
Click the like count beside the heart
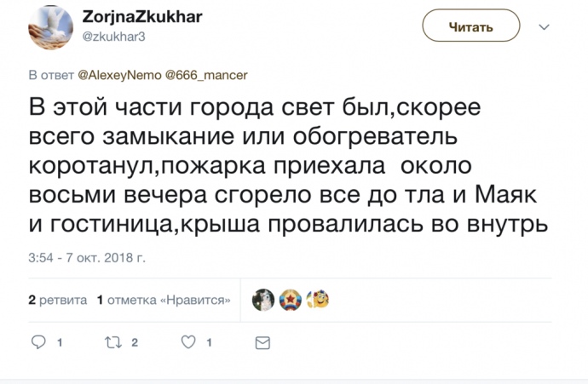209,342
